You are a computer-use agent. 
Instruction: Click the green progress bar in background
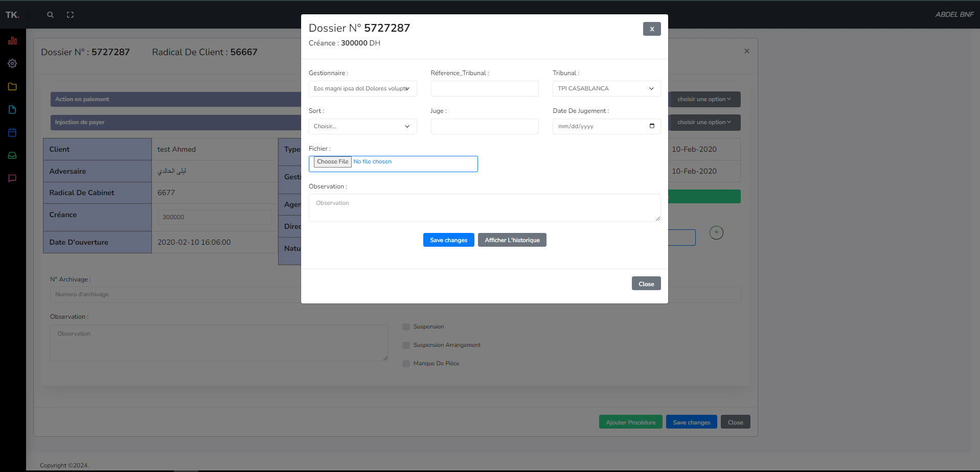[x=704, y=196]
